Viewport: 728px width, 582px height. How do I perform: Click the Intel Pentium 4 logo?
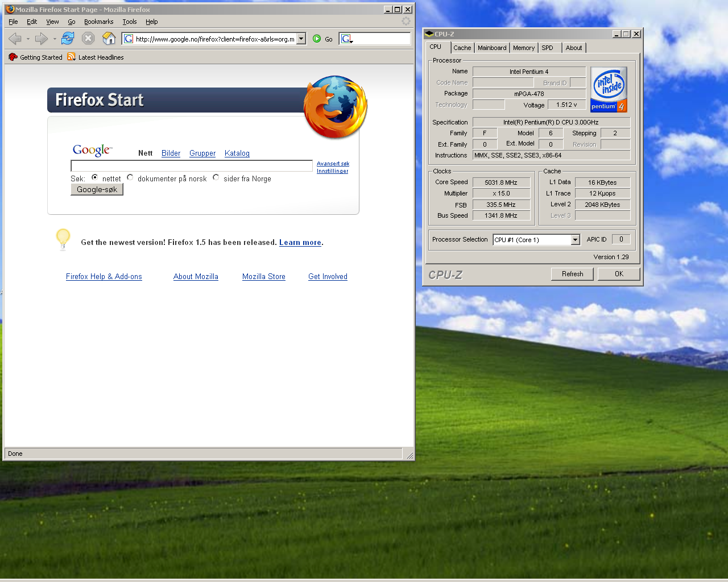point(609,89)
